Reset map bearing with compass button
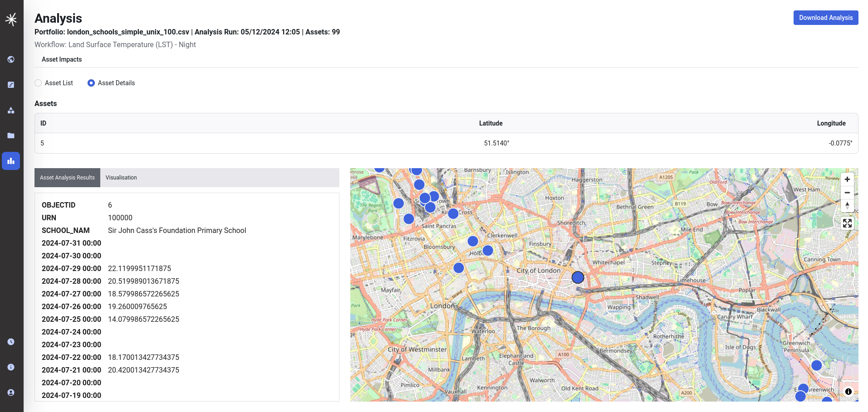 [x=847, y=205]
